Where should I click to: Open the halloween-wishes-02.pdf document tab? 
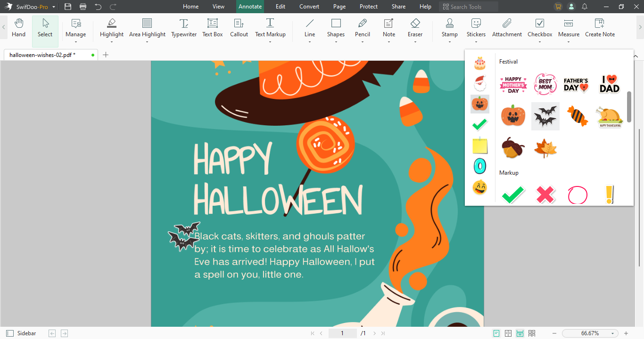tap(51, 55)
